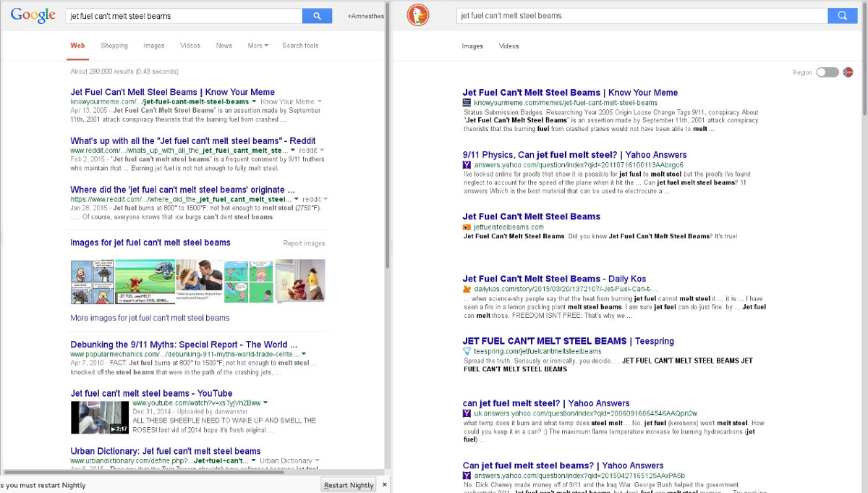Click the jetfuelsteelbeams.com favicon
The height and width of the screenshot is (493, 868).
(x=467, y=227)
